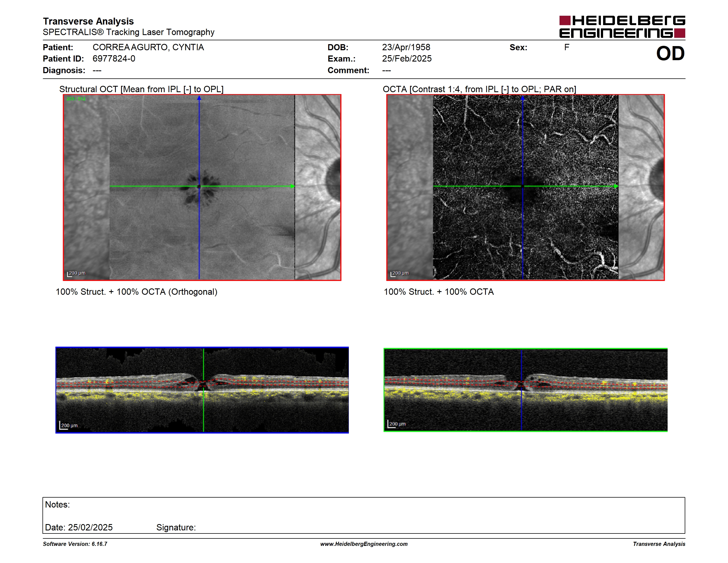Click the 200 µm scale in blue-framed B-scan

(x=68, y=426)
